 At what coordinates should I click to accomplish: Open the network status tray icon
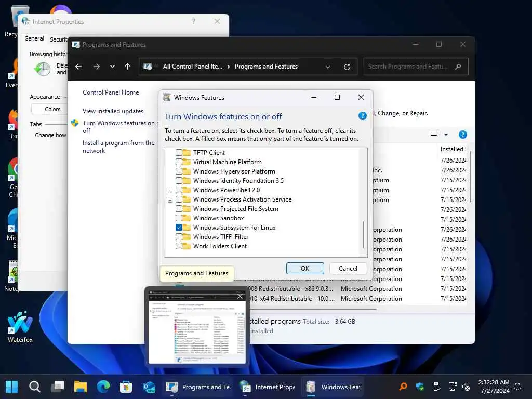pyautogui.click(x=453, y=387)
